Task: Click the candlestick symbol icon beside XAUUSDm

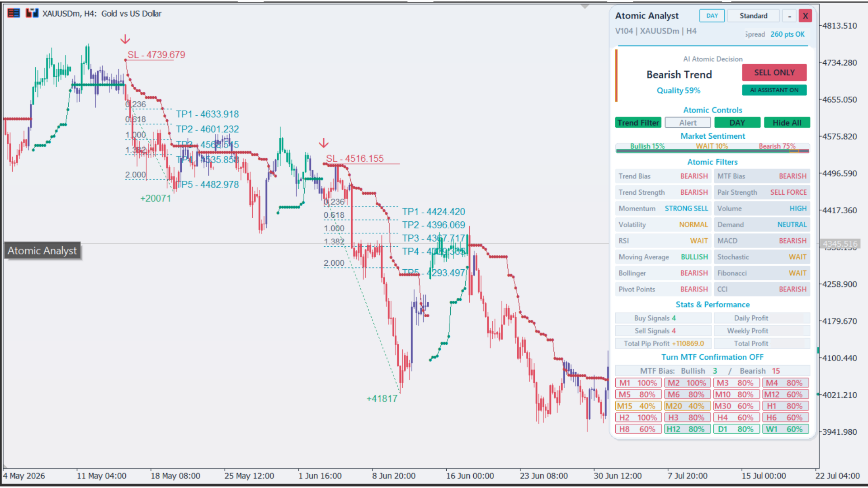Action: 32,13
